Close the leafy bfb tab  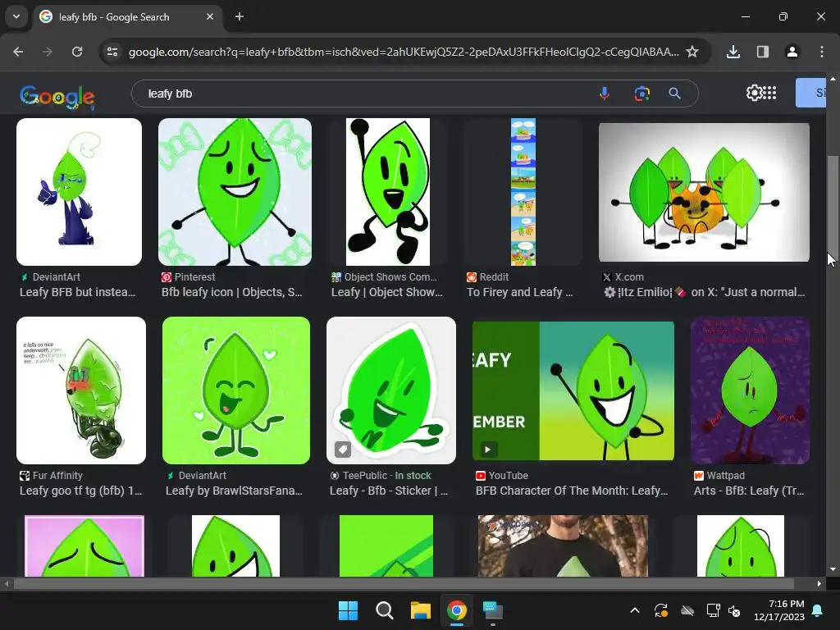[210, 16]
